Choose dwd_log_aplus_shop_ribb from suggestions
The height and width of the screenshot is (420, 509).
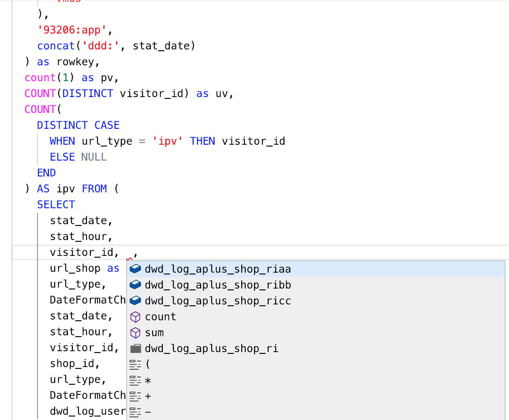click(x=315, y=285)
